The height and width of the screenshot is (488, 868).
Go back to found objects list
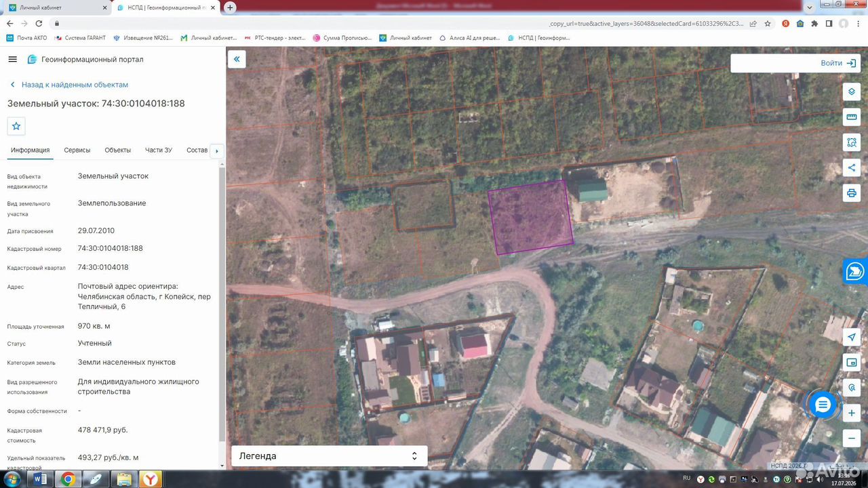tap(68, 85)
